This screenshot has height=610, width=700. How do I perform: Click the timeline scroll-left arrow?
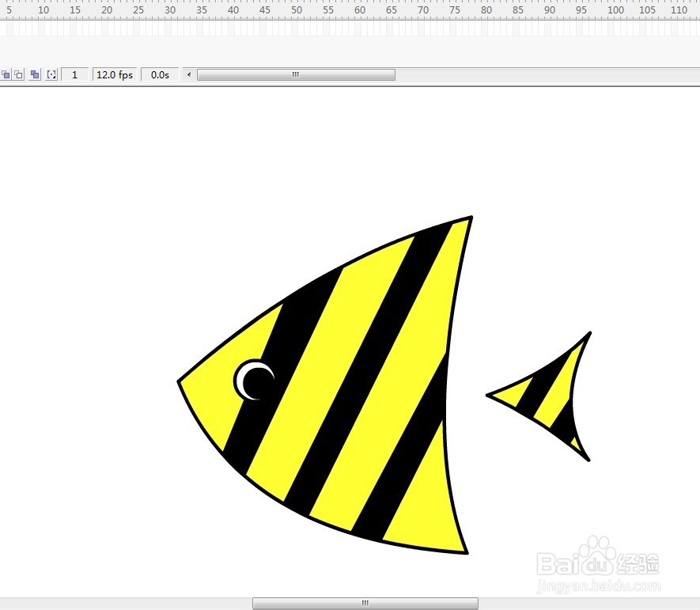click(189, 74)
